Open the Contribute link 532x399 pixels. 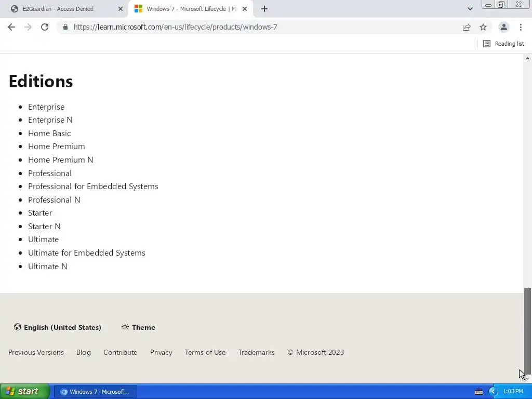(120, 352)
